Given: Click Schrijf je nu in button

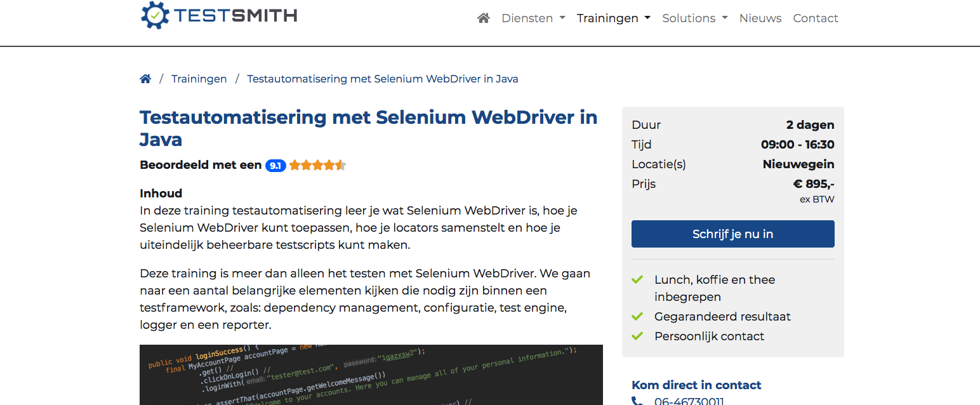Looking at the screenshot, I should [x=733, y=234].
